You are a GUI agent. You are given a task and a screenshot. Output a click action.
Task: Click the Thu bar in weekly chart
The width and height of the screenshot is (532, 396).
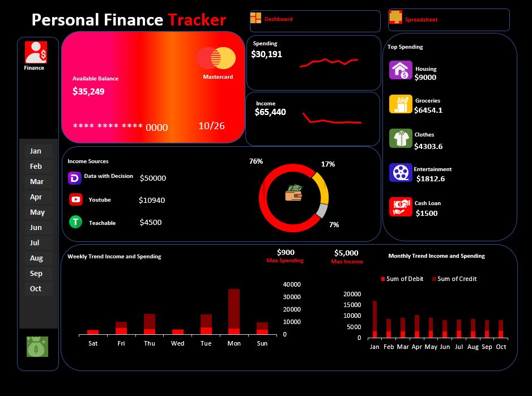coord(149,324)
